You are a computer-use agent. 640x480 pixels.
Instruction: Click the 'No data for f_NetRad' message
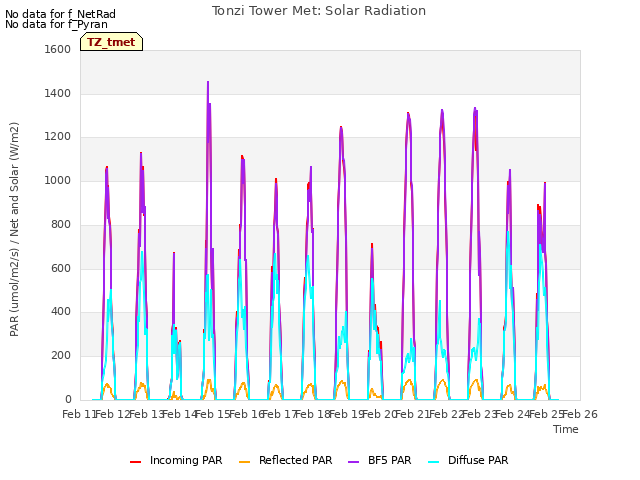coord(60,14)
